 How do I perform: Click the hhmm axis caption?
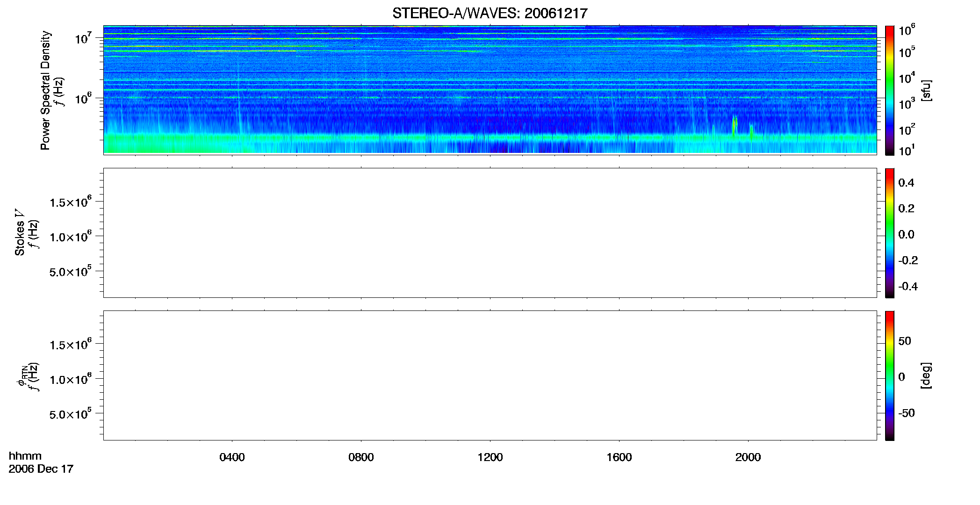tap(25, 456)
